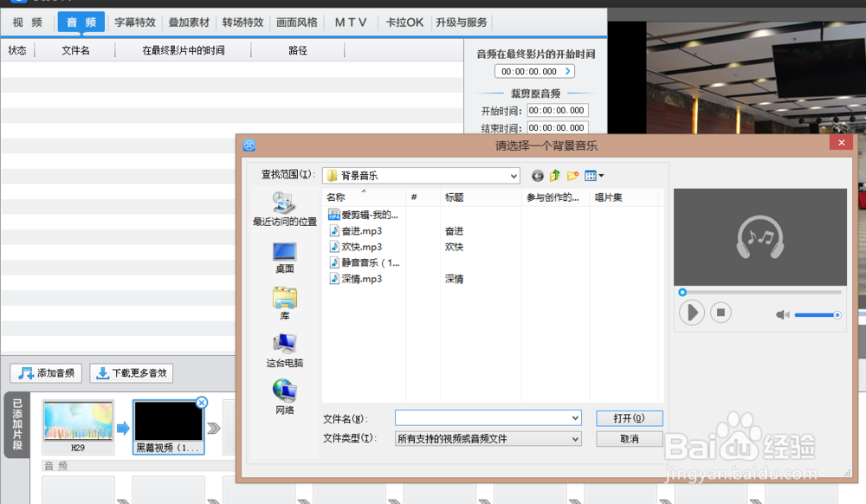Switch to the 音频 tab
The height and width of the screenshot is (504, 866).
(x=81, y=23)
